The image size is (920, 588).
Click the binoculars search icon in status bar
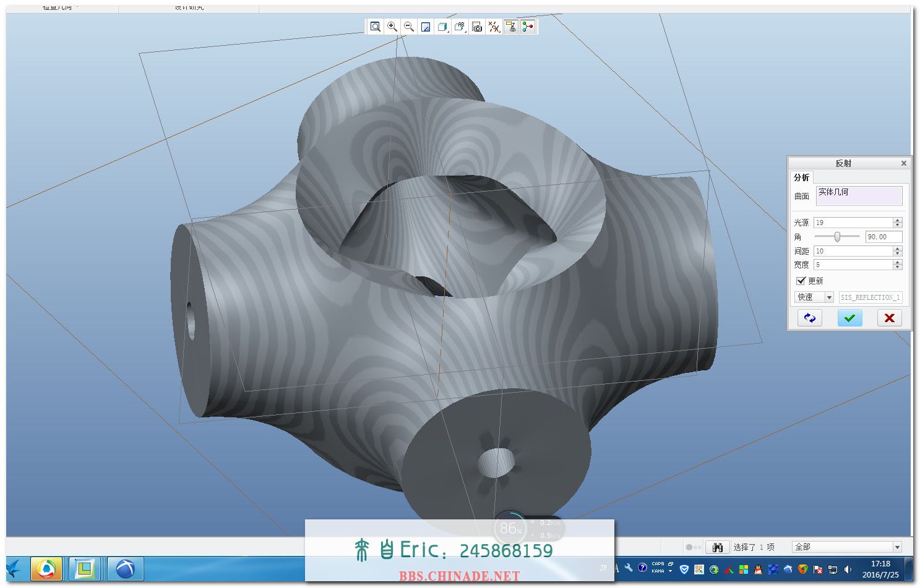pos(717,547)
